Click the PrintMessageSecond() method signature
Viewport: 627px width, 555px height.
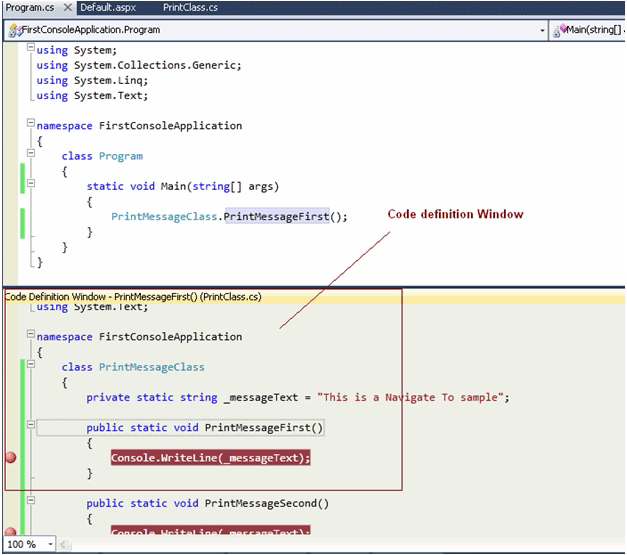208,503
